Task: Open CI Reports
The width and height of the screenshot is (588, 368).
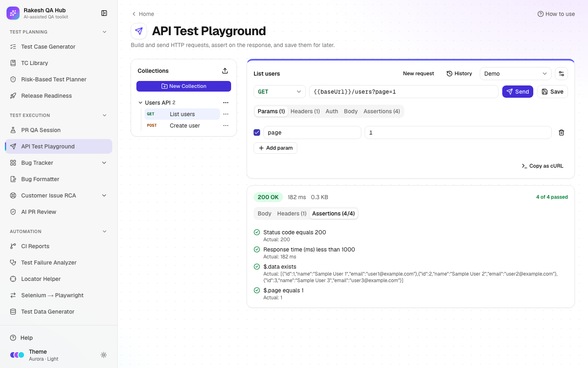Action: 58,246
